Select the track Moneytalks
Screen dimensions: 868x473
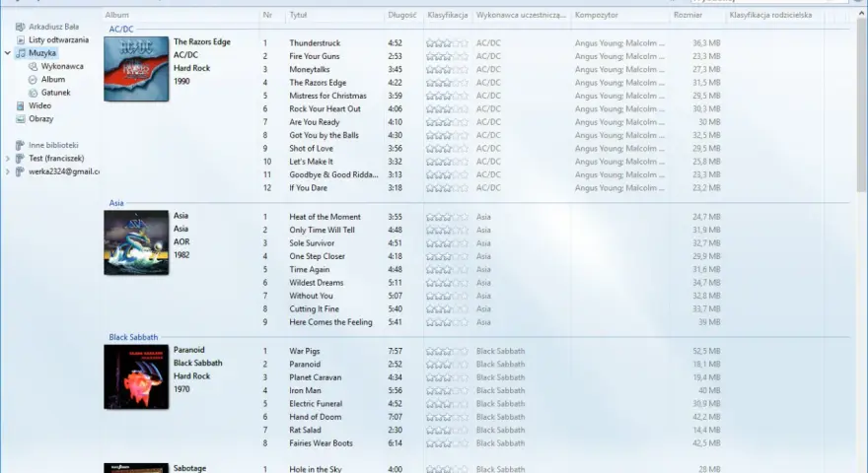[x=310, y=70]
